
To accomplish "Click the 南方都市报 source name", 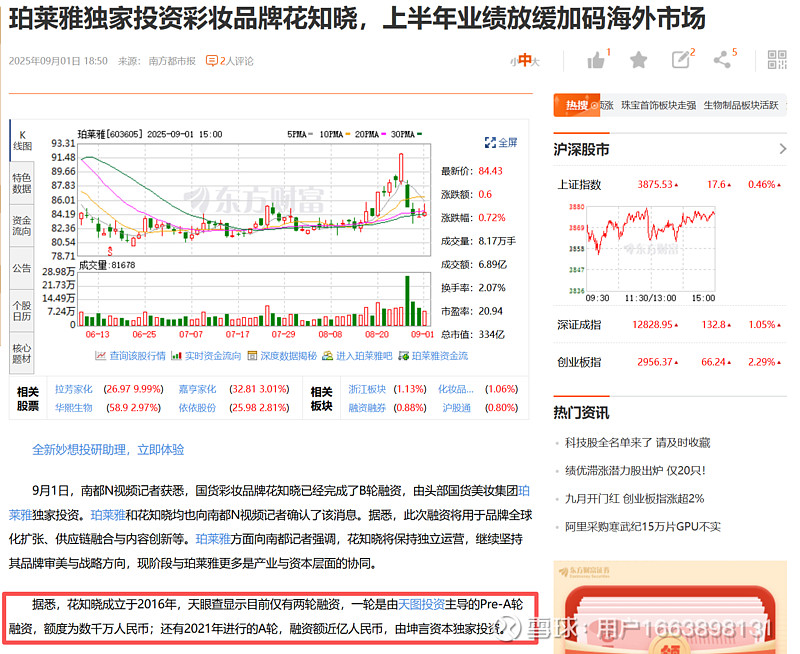I will coord(172,61).
